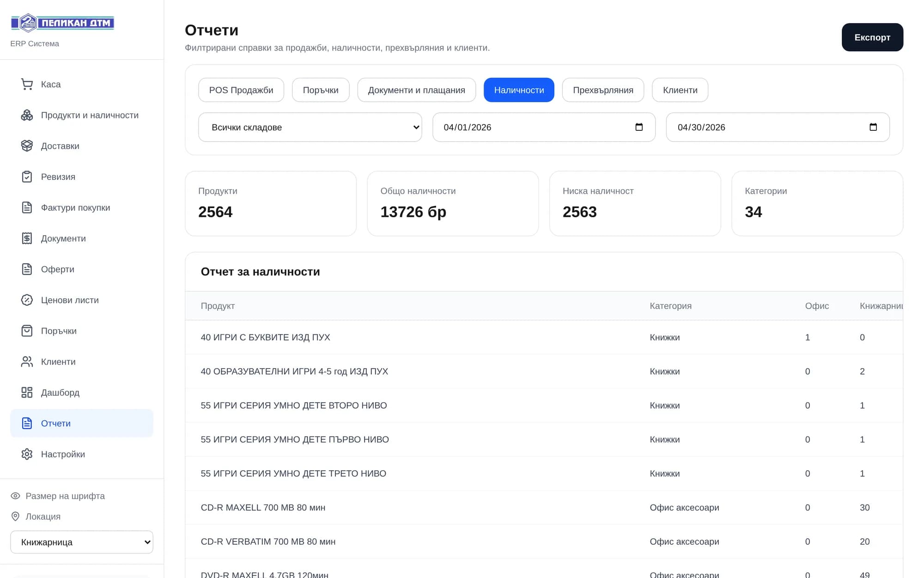Click the Пеликан ДТМ logo

coord(62,23)
